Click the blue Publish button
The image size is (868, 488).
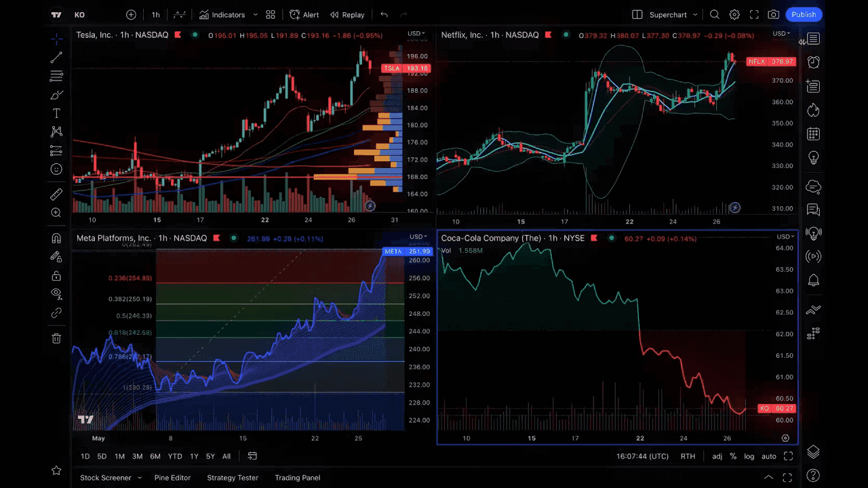tap(804, 15)
